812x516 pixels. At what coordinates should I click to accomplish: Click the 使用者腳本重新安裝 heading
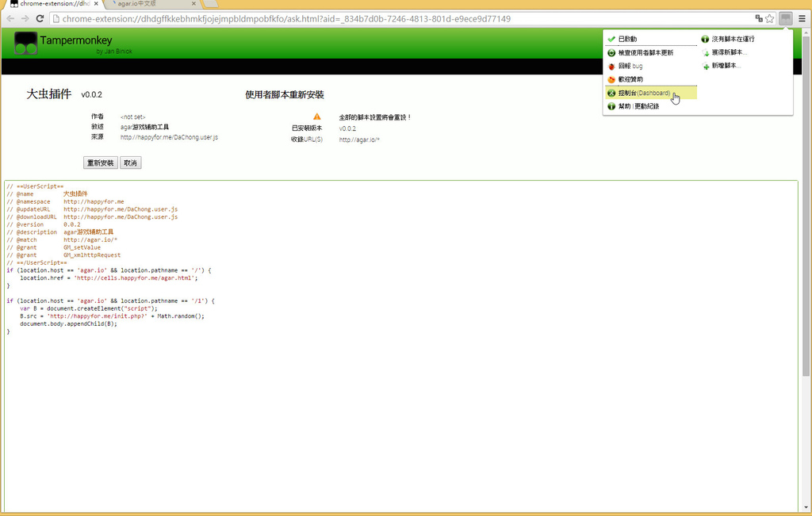point(285,94)
